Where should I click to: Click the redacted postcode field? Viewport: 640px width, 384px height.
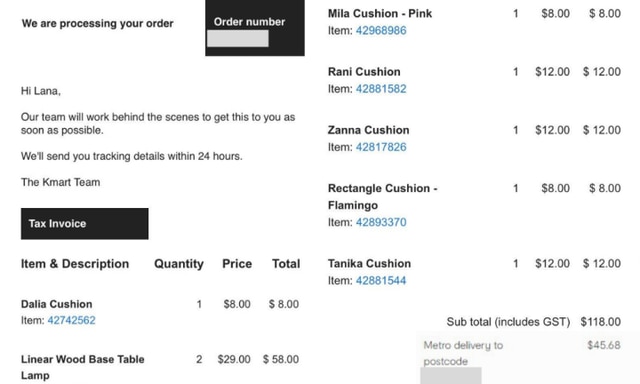451,375
